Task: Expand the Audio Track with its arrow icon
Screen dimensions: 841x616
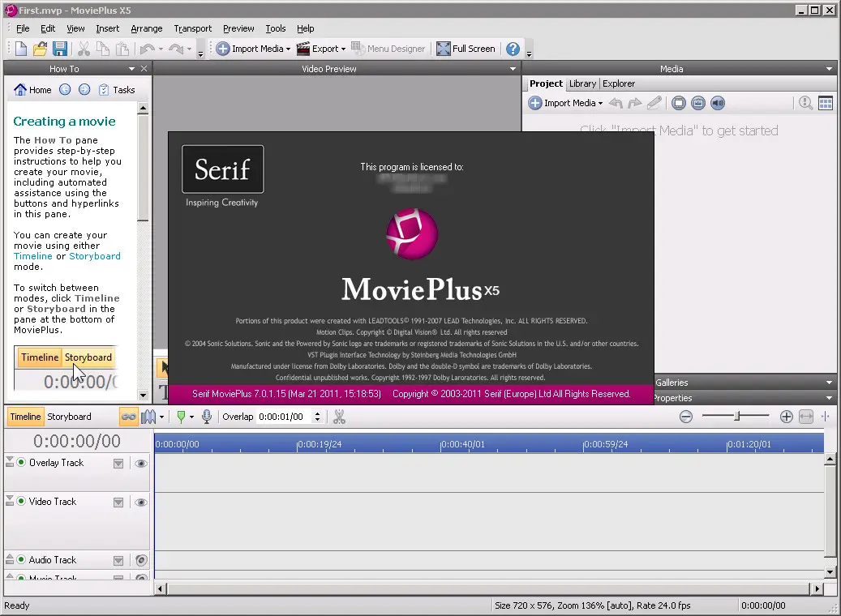Action: tap(10, 558)
